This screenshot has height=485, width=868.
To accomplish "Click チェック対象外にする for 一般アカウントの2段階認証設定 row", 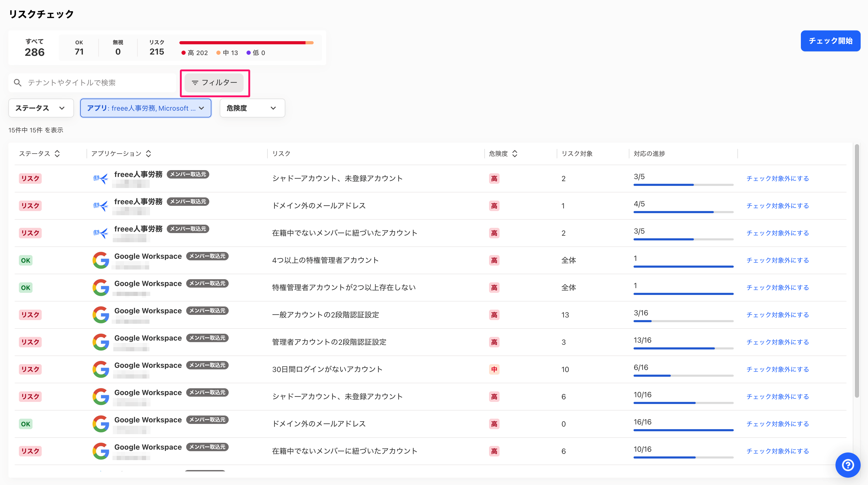I will coord(778,315).
